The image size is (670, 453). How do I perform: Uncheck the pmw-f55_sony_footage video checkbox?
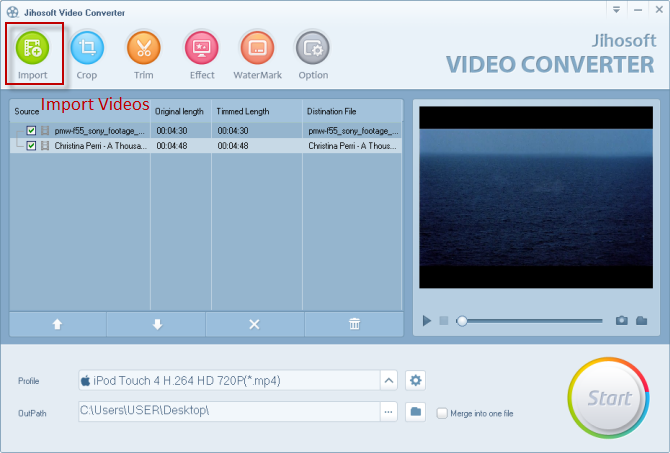coord(31,131)
